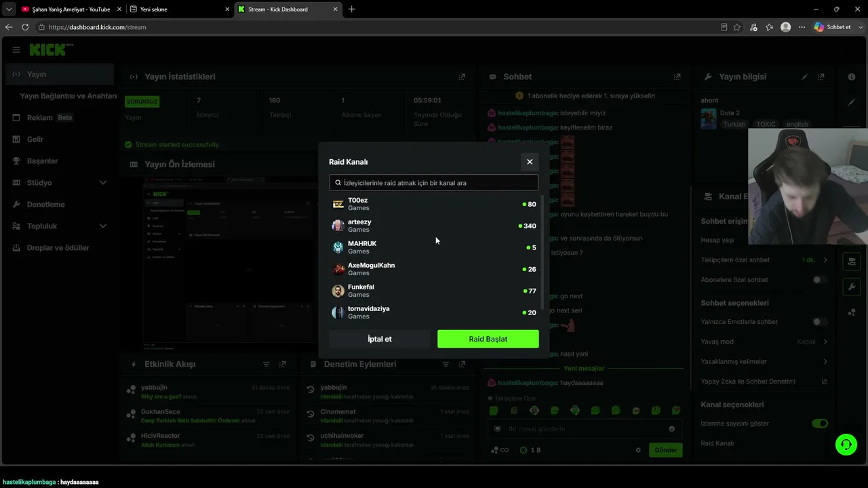Viewport: 868px width, 488px height.
Task: Click the Turkish stream tag
Action: [x=734, y=125]
